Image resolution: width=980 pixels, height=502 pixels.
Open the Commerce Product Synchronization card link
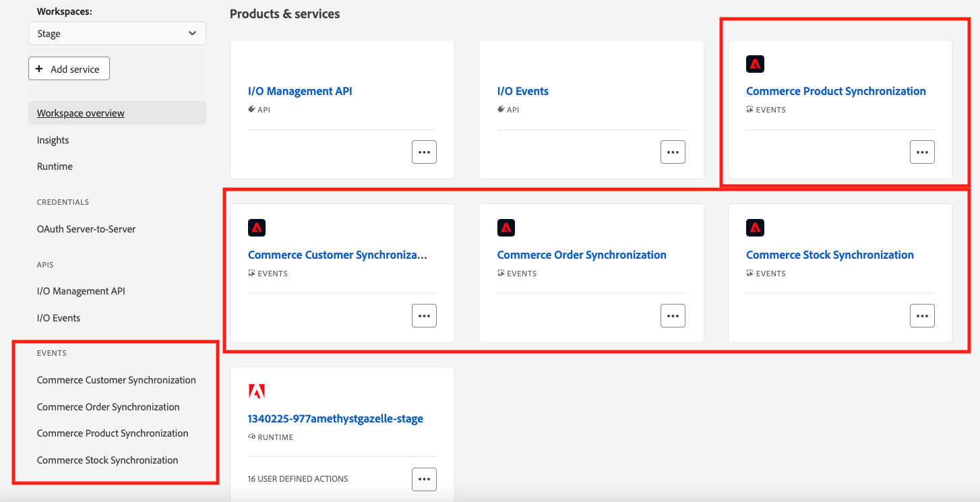[836, 91]
